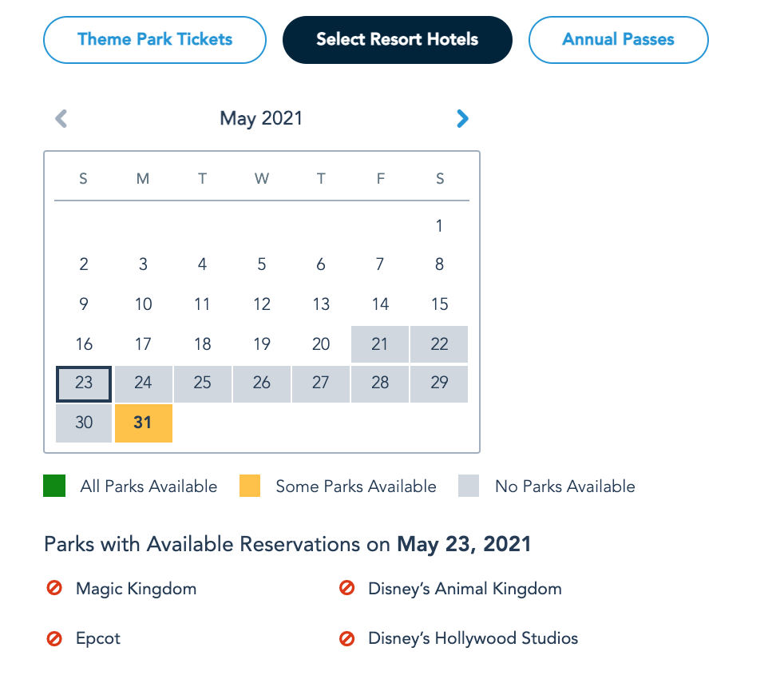784x679 pixels.
Task: Go to the previous month arrow
Action: coord(61,119)
